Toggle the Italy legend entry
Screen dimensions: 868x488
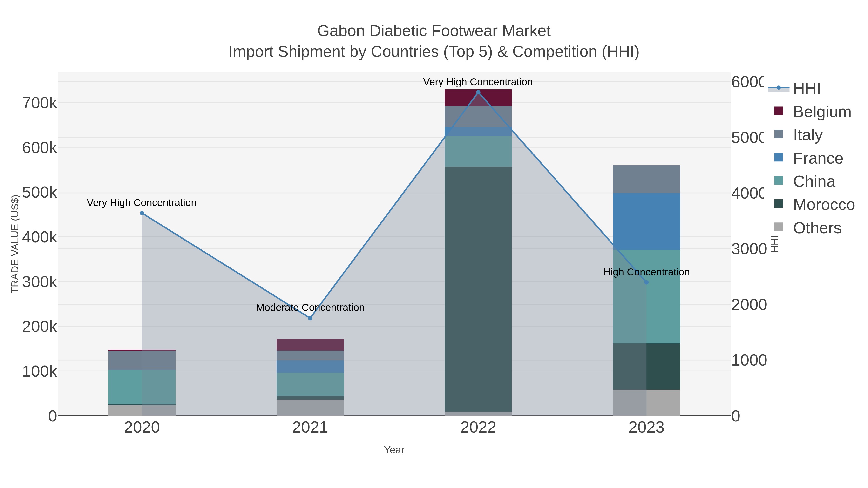coord(798,135)
